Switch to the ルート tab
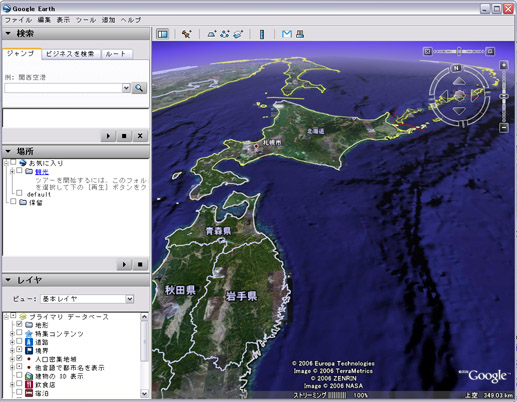Screen dimensions: 517x402 (116, 54)
